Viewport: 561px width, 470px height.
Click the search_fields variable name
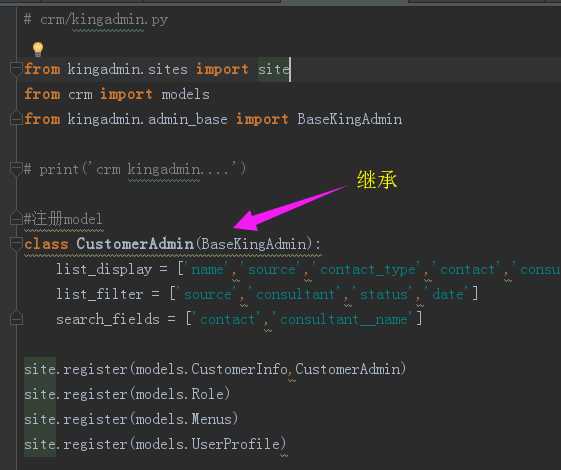pos(108,319)
